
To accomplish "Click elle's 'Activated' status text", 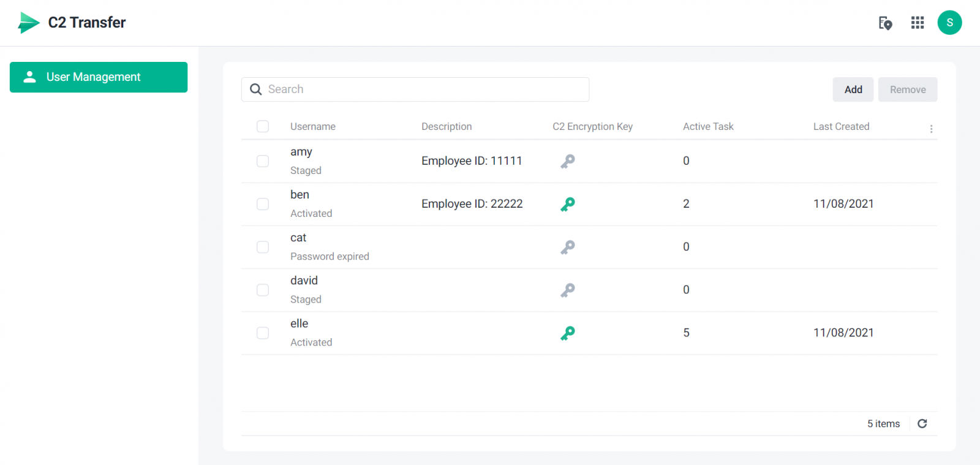I will (x=311, y=342).
